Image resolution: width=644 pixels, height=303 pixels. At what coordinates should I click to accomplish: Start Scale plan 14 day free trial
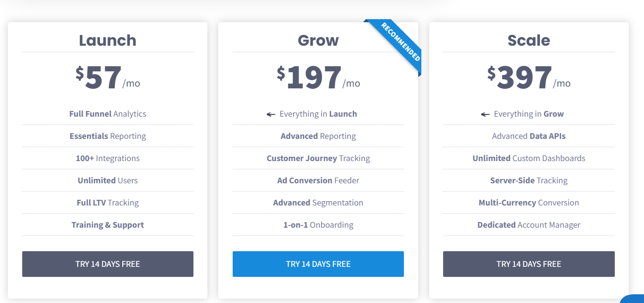click(529, 264)
